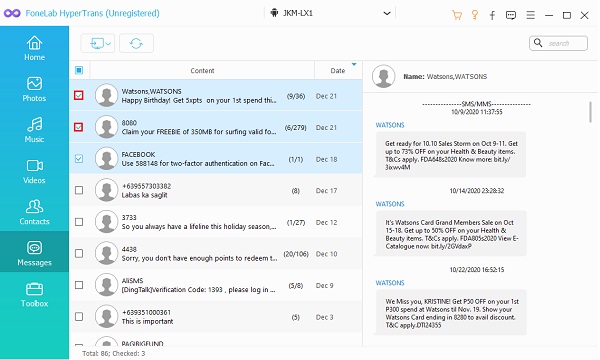Check the 4438 conversation checkbox
This screenshot has width=600, height=360.
click(x=79, y=253)
